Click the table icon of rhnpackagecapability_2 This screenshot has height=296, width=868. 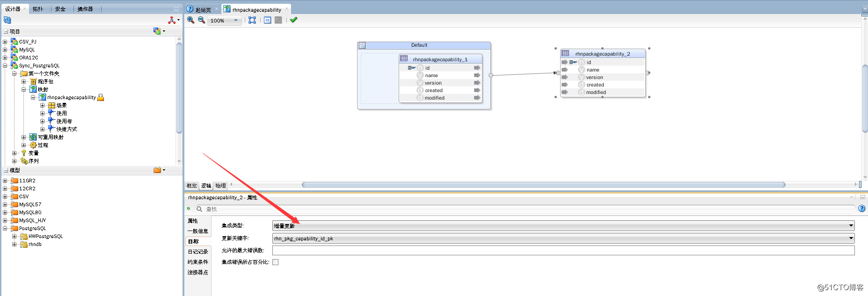(565, 53)
